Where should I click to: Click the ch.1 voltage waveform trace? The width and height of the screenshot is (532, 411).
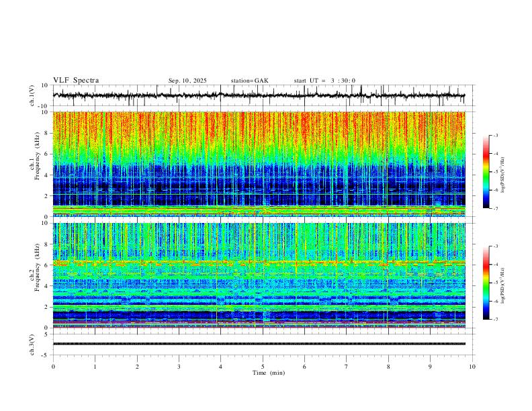(x=259, y=95)
